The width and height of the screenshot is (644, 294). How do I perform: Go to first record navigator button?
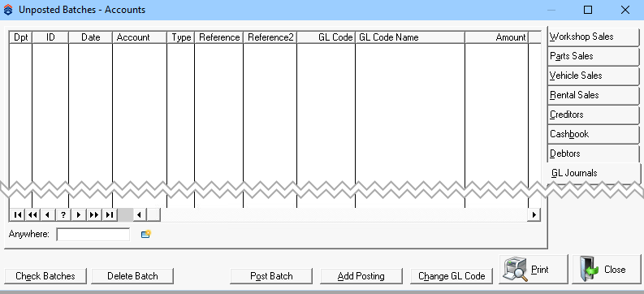pos(17,214)
